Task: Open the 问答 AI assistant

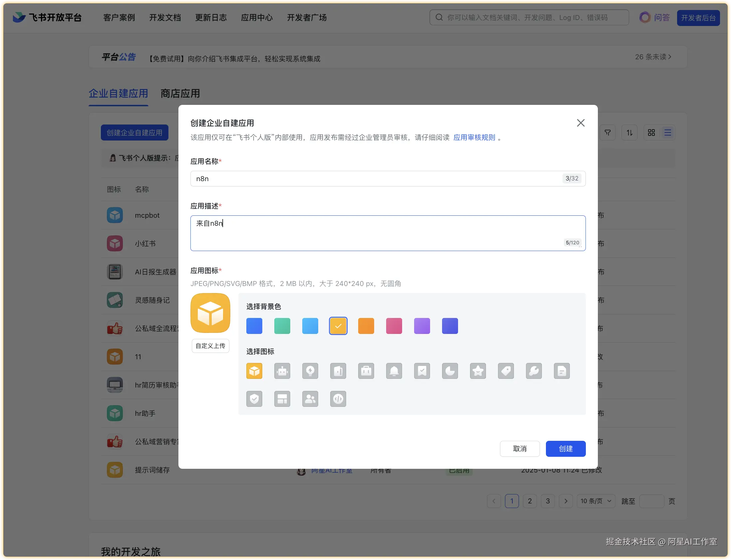Action: click(654, 17)
